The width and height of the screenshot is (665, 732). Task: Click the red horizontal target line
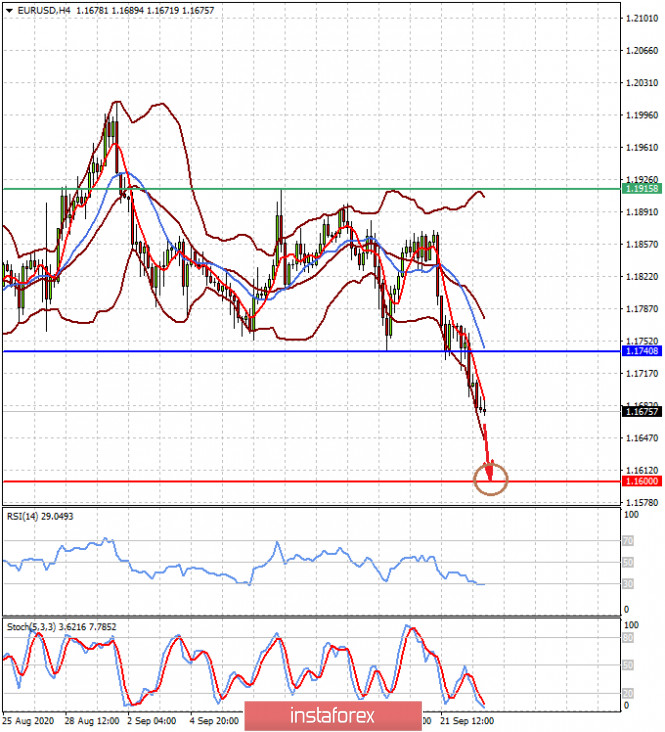250,481
